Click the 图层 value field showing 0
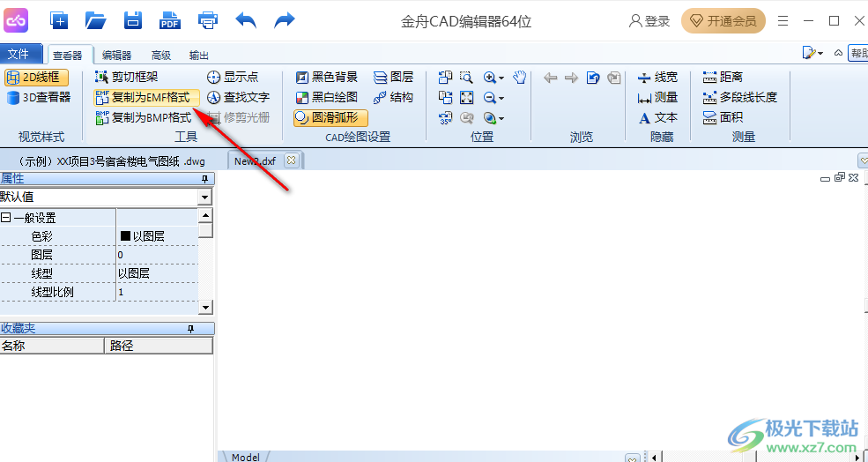 coord(157,255)
